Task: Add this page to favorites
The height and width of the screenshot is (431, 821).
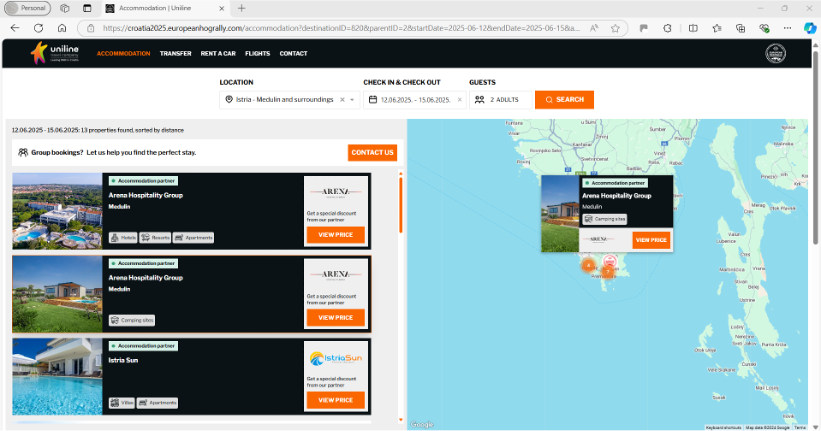Action: [x=615, y=28]
